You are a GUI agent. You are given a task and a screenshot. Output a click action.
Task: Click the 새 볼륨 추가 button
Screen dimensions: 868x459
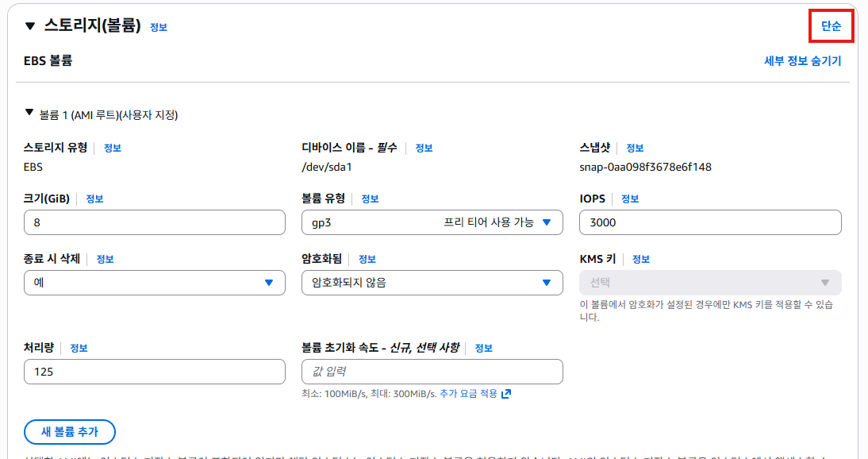coord(70,432)
